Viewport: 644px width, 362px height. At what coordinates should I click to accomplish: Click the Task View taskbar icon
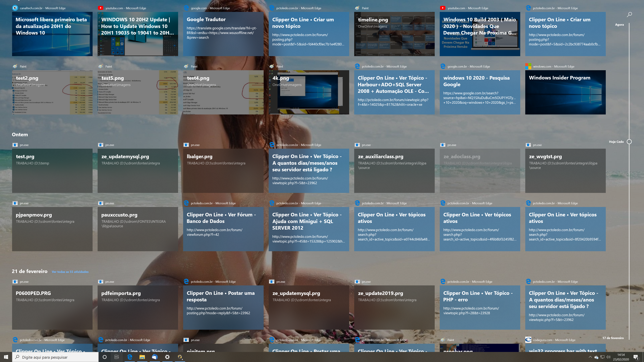pyautogui.click(x=117, y=357)
